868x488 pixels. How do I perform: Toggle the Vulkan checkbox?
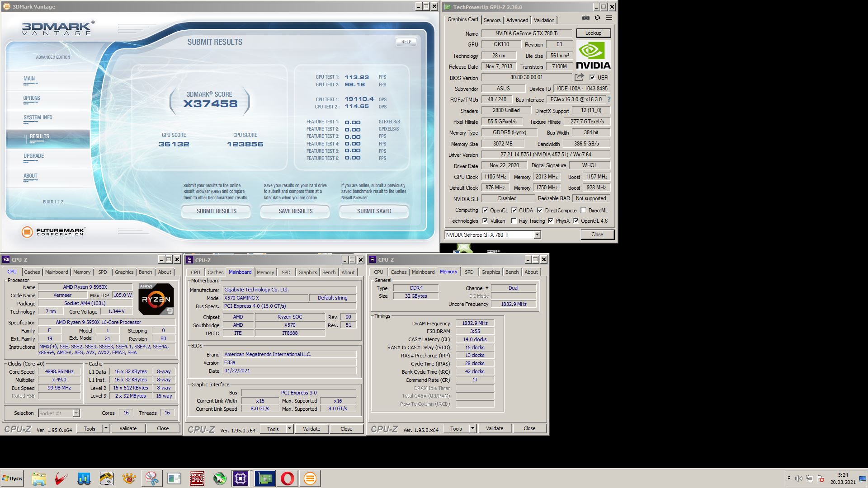tap(485, 221)
